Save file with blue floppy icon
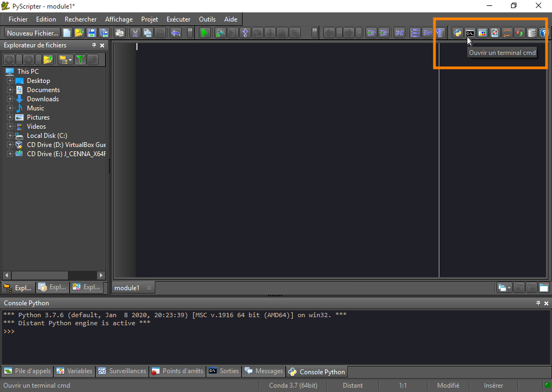The height and width of the screenshot is (392, 552). click(92, 33)
